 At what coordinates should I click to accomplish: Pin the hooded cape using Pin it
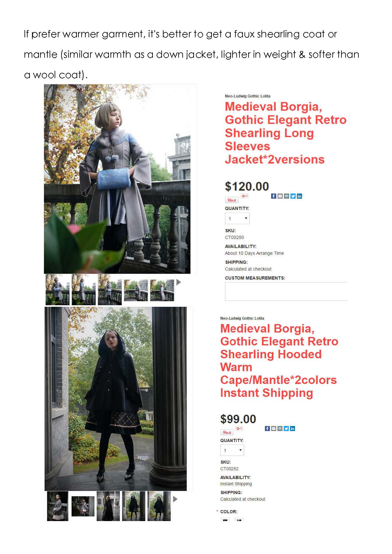click(227, 432)
